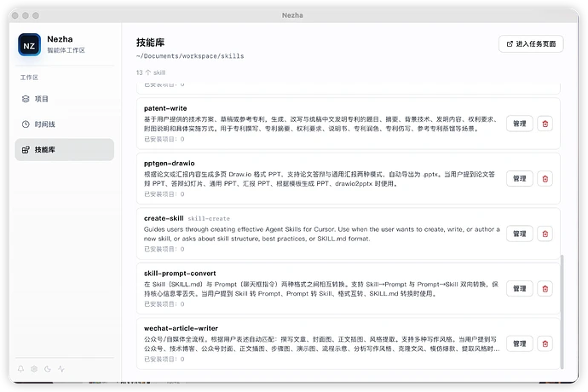Click the 技能库 page heading
588x392 pixels.
[x=150, y=43]
